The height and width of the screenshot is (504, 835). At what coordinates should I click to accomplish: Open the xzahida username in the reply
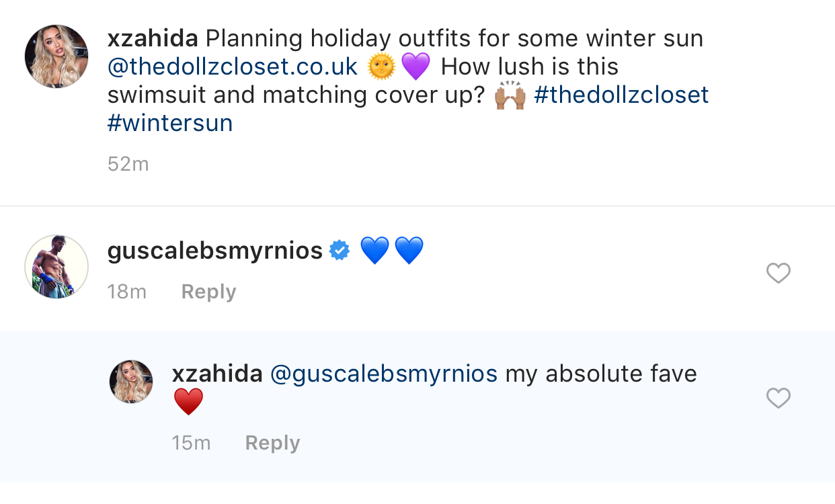pos(217,374)
